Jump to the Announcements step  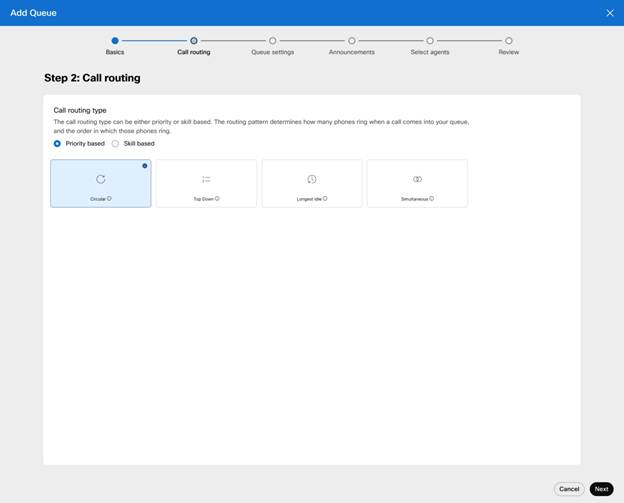point(352,41)
